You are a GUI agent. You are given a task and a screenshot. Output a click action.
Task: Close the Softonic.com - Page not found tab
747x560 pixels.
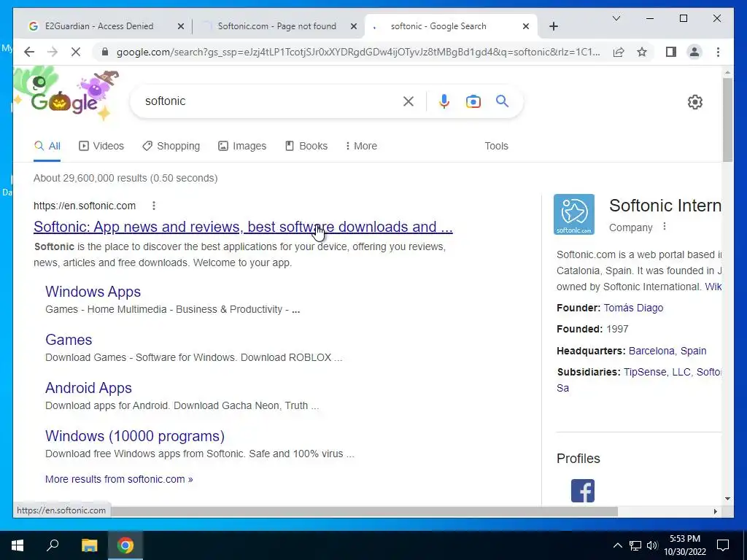pyautogui.click(x=354, y=26)
